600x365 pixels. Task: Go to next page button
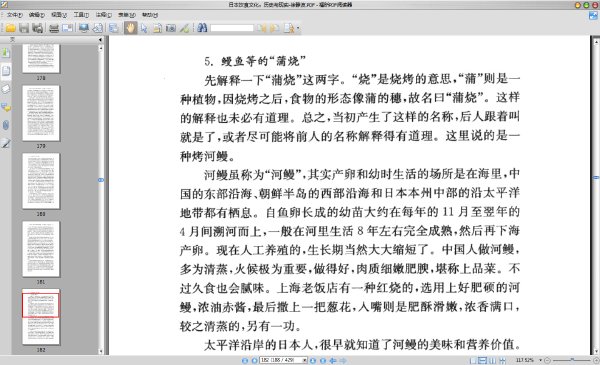click(x=313, y=360)
